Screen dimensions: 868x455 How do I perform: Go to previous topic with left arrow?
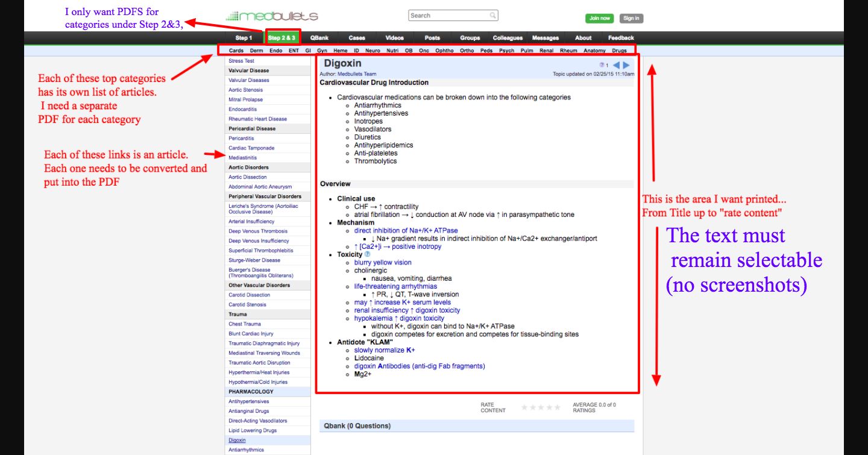616,65
